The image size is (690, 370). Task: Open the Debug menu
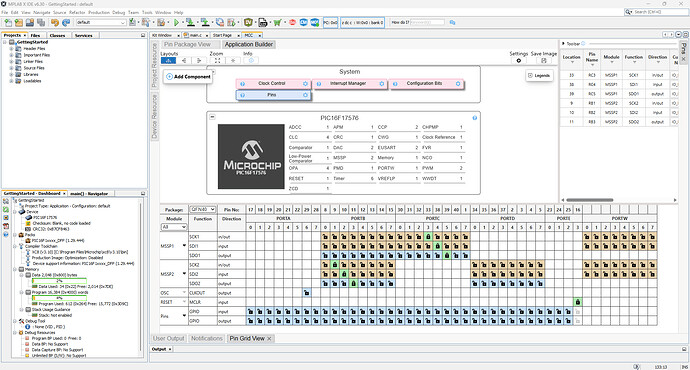click(x=118, y=12)
